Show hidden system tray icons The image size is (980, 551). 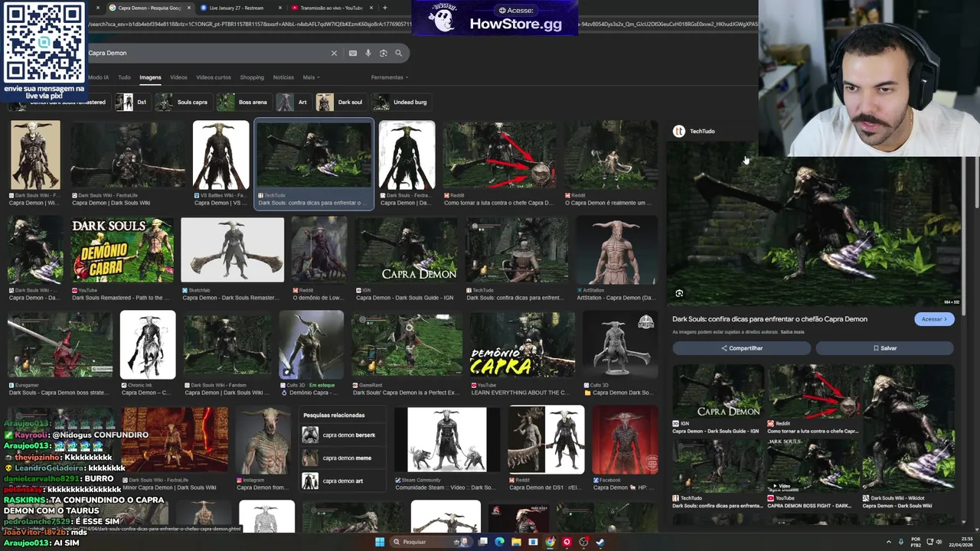tap(889, 542)
